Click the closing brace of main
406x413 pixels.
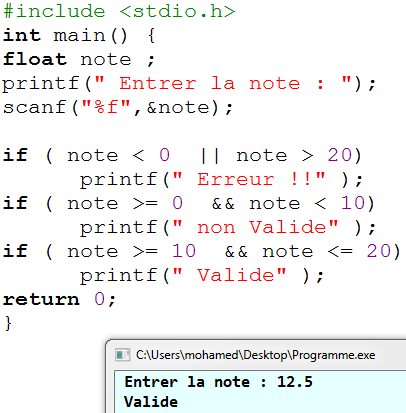tap(8, 323)
